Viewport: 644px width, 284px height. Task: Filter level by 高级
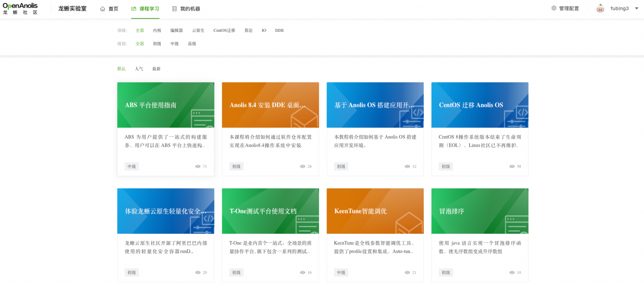(192, 44)
